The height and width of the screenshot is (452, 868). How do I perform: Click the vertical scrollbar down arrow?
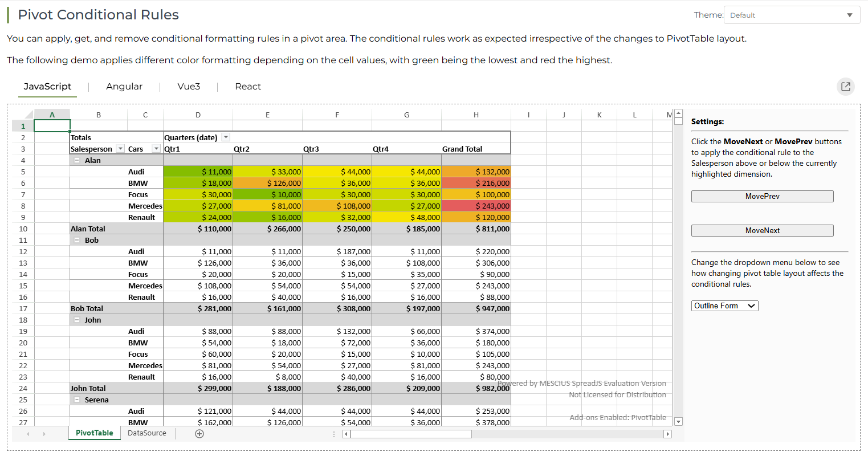[x=678, y=422]
